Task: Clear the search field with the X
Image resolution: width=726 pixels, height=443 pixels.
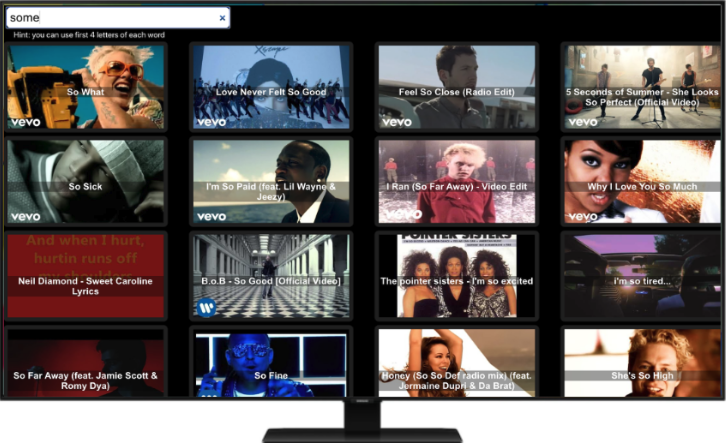Action: click(x=222, y=18)
